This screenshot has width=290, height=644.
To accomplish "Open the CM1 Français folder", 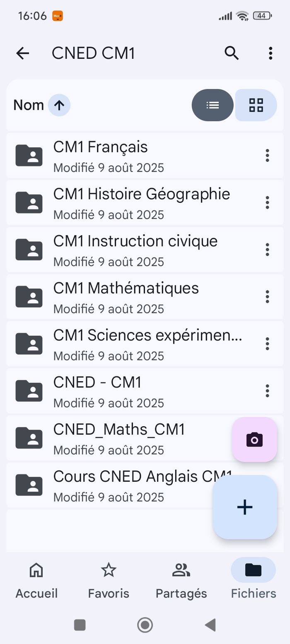I will point(124,156).
